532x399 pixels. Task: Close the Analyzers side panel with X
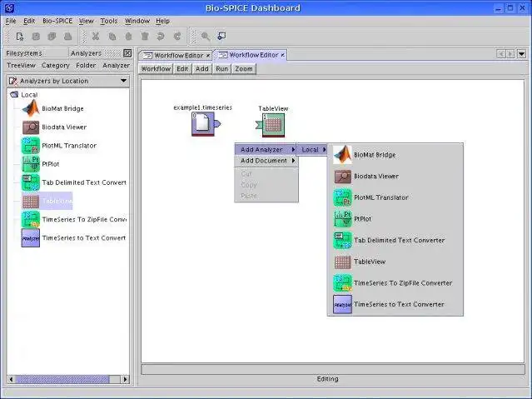127,53
